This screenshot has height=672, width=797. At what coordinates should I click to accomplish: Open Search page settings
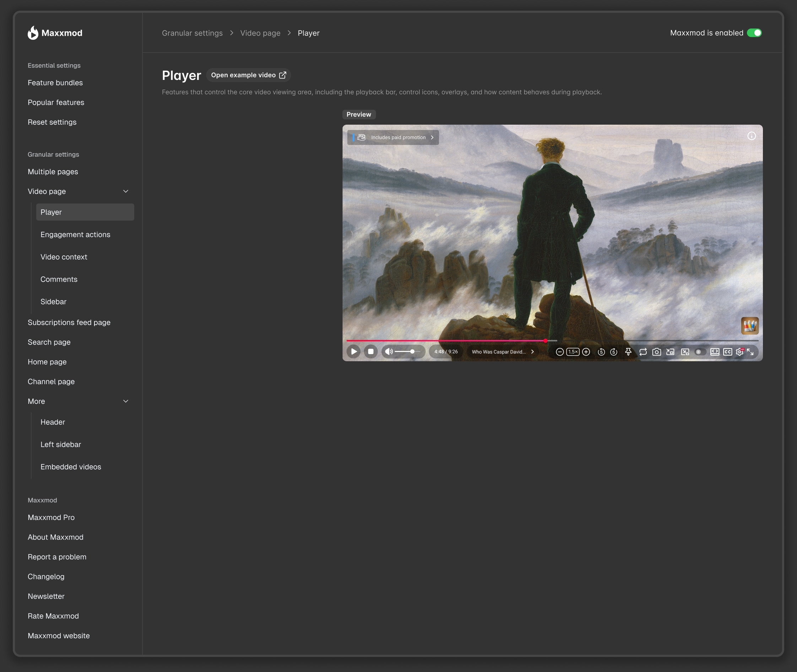(49, 342)
